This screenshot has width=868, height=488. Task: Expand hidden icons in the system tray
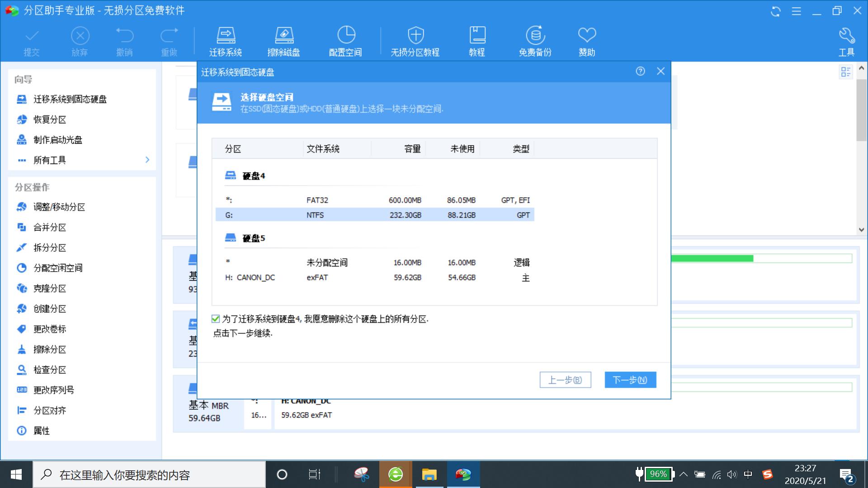click(x=684, y=474)
